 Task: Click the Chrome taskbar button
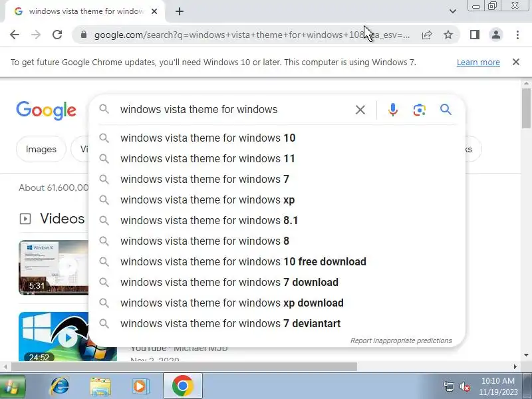[x=182, y=386]
